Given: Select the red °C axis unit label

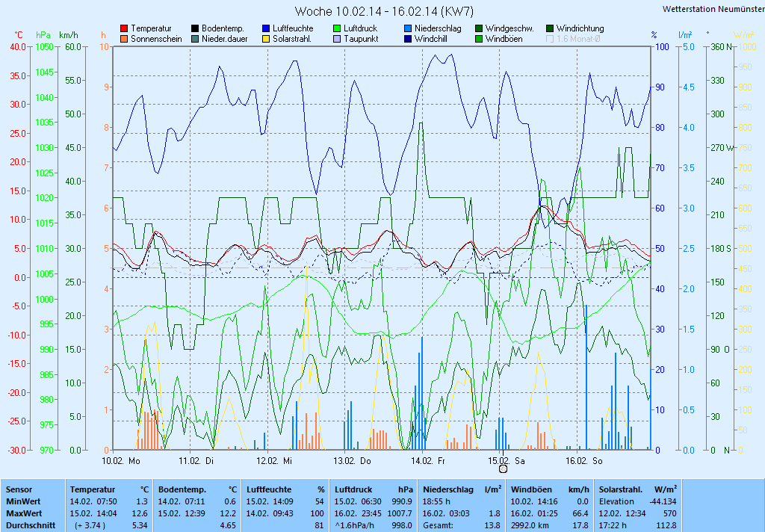Looking at the screenshot, I should point(18,35).
